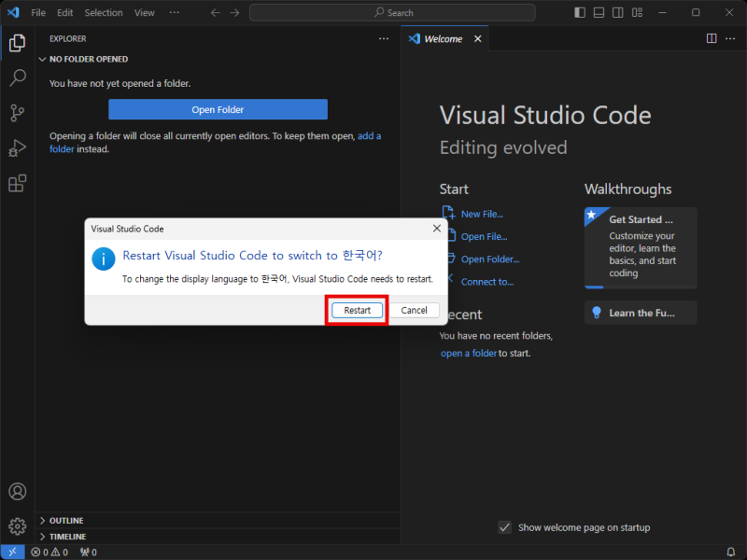This screenshot has width=747, height=560.
Task: Toggle the bottom panel visibility
Action: [x=599, y=12]
